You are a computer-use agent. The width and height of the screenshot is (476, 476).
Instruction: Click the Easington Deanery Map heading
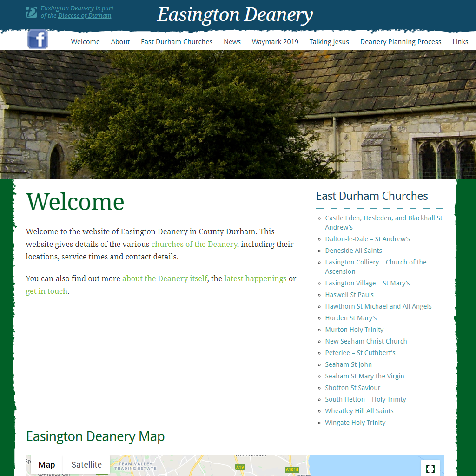(x=95, y=437)
